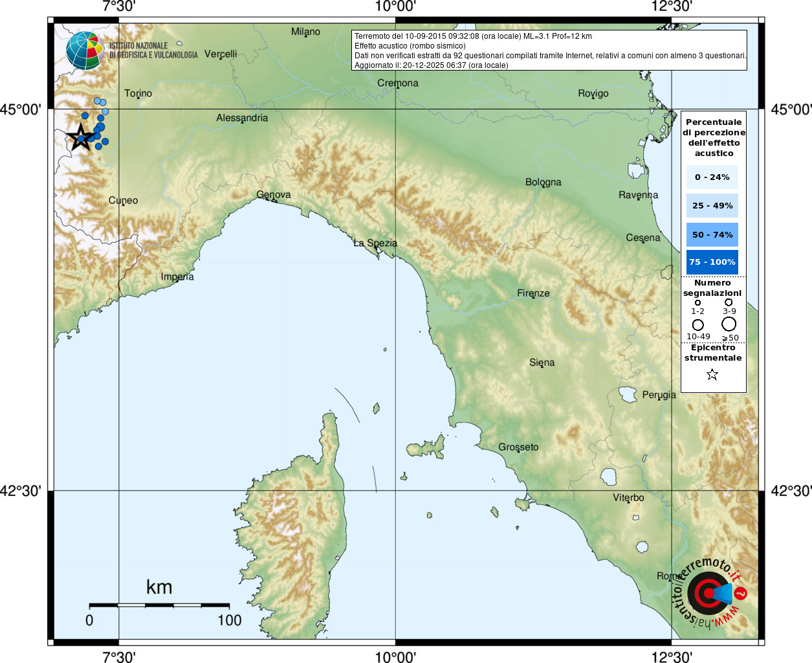The height and width of the screenshot is (663, 812).
Task: Click the Cremona city label
Action: click(398, 83)
